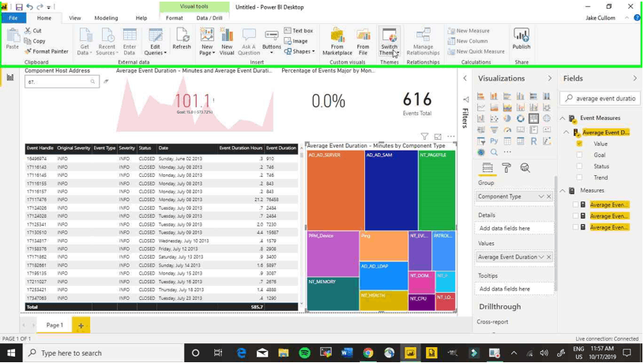Choose the Donut chart visualization
644x363 pixels.
click(521, 118)
